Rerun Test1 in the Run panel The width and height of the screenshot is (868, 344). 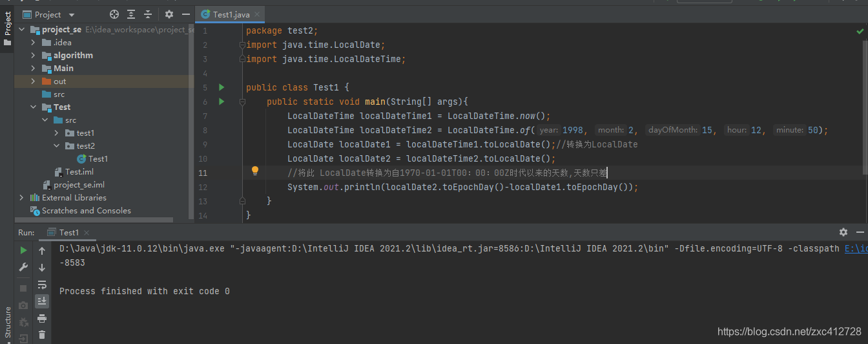(x=24, y=250)
